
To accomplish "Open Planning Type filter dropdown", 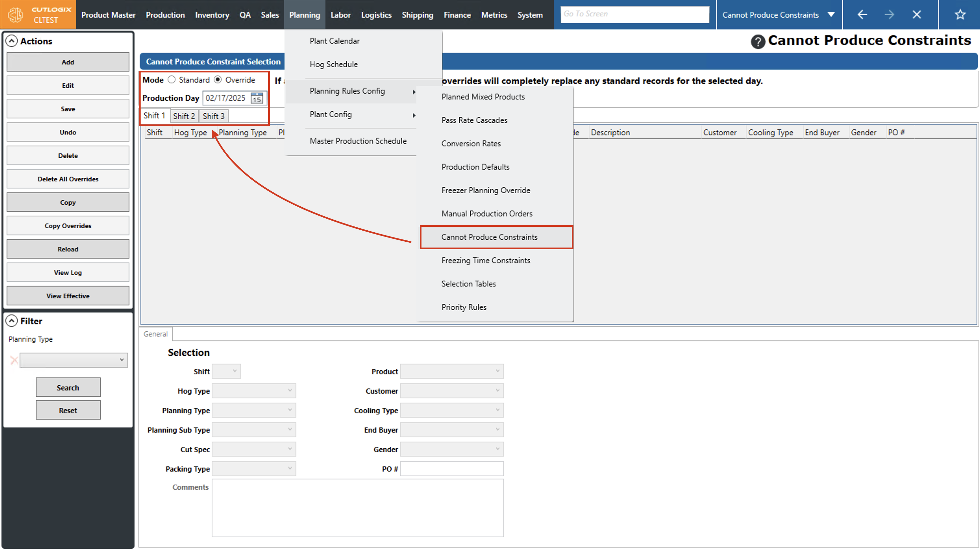I will [74, 360].
